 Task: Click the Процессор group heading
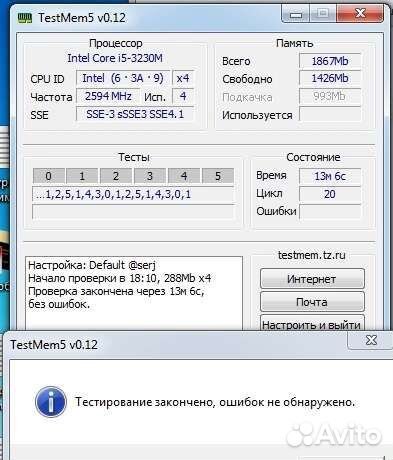[116, 43]
